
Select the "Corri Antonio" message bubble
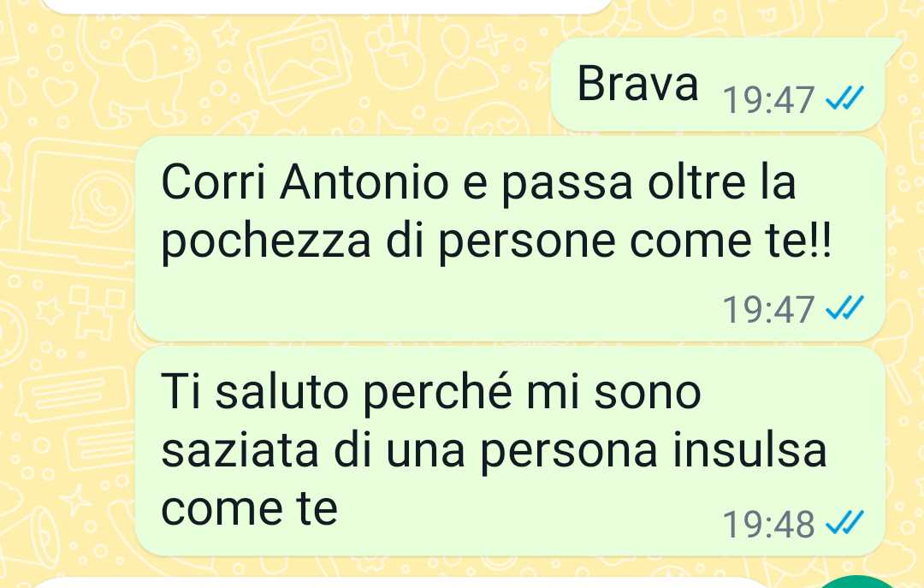click(x=510, y=238)
